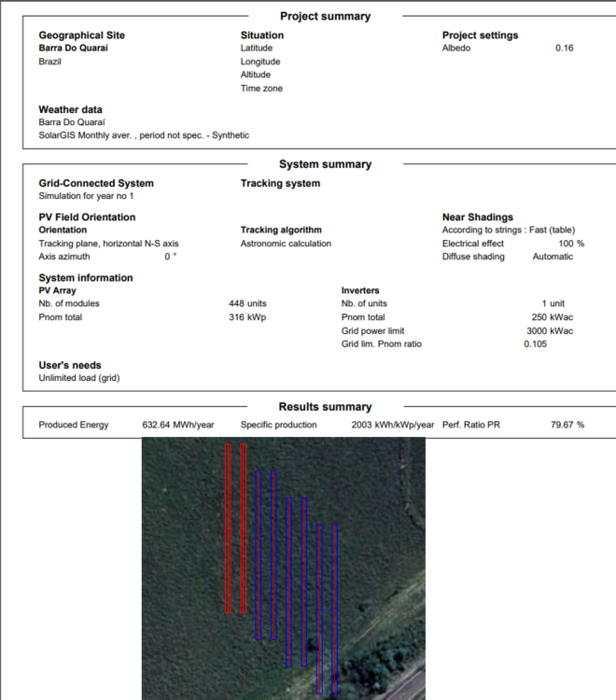Select the Albedo value 0.16
The width and height of the screenshot is (616, 700).
564,48
